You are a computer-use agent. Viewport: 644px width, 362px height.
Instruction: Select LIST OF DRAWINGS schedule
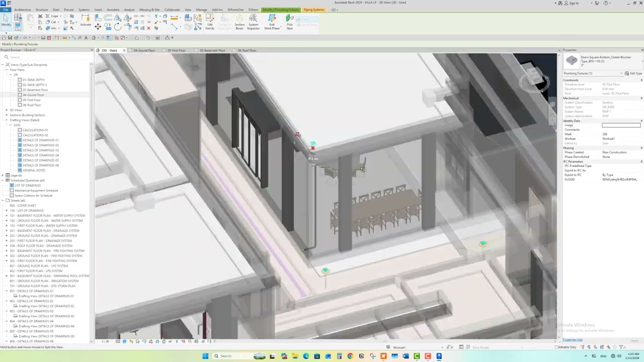click(28, 186)
